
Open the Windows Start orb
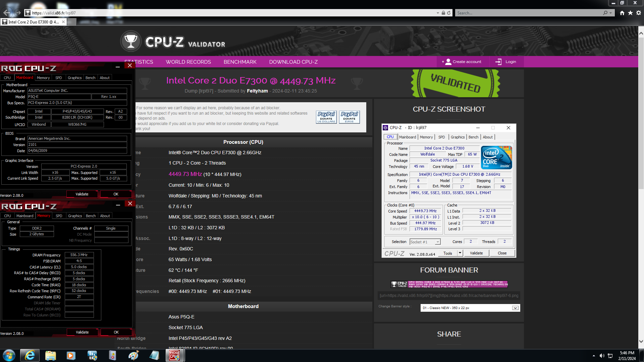(x=9, y=355)
